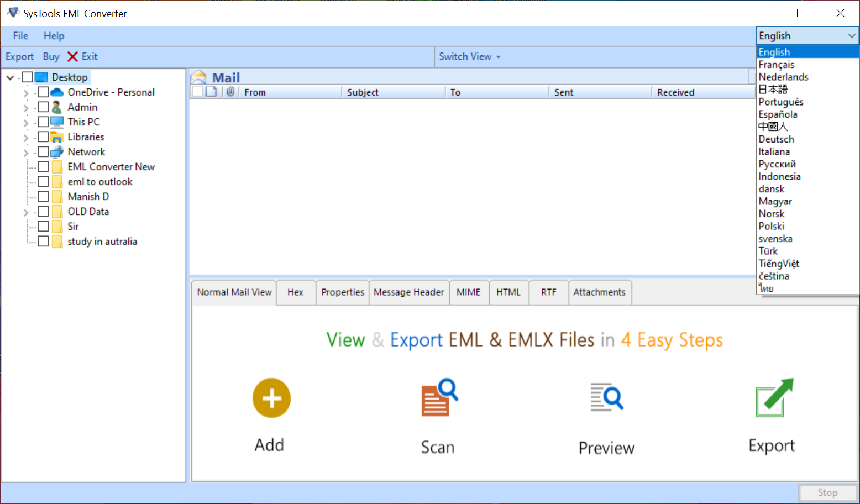
Task: Click the document column icon in mail header
Action: click(211, 92)
